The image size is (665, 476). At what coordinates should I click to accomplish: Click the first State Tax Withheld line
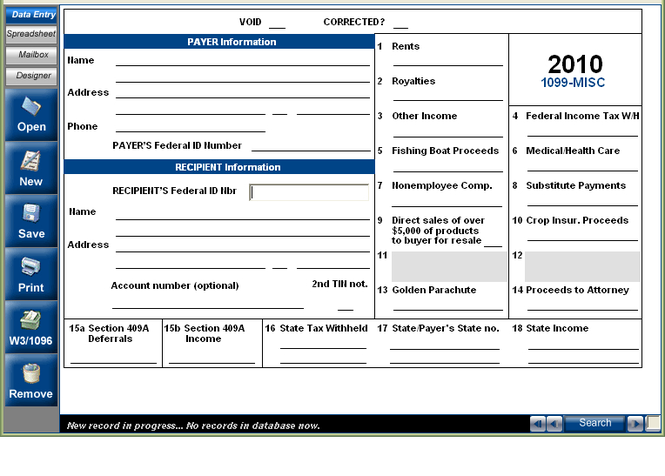point(323,344)
